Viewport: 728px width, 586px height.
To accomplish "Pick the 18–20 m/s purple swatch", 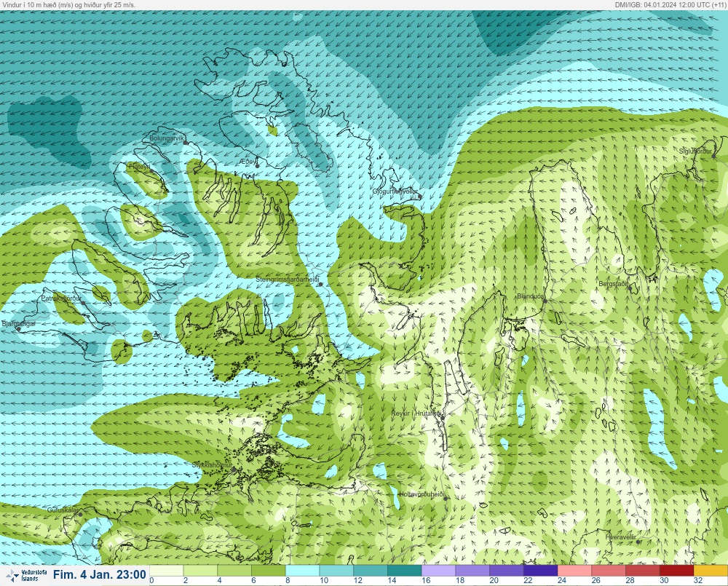I will [x=472, y=571].
